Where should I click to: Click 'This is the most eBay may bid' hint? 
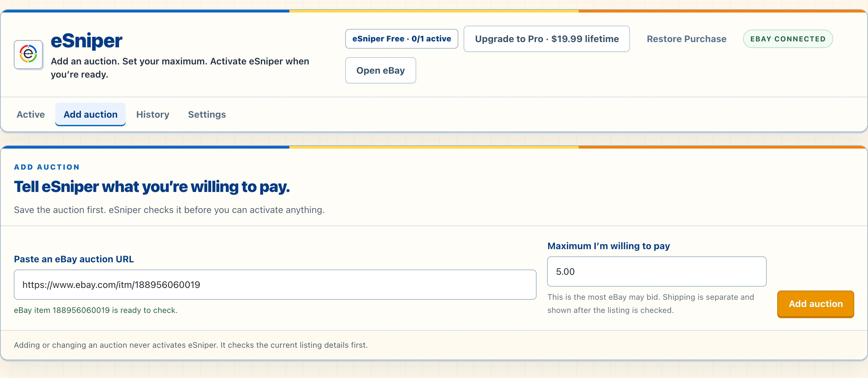pyautogui.click(x=650, y=303)
